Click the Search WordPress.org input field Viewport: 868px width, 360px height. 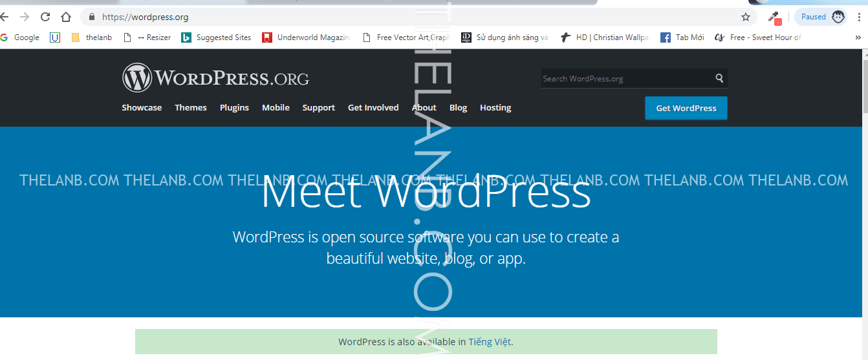pos(624,79)
